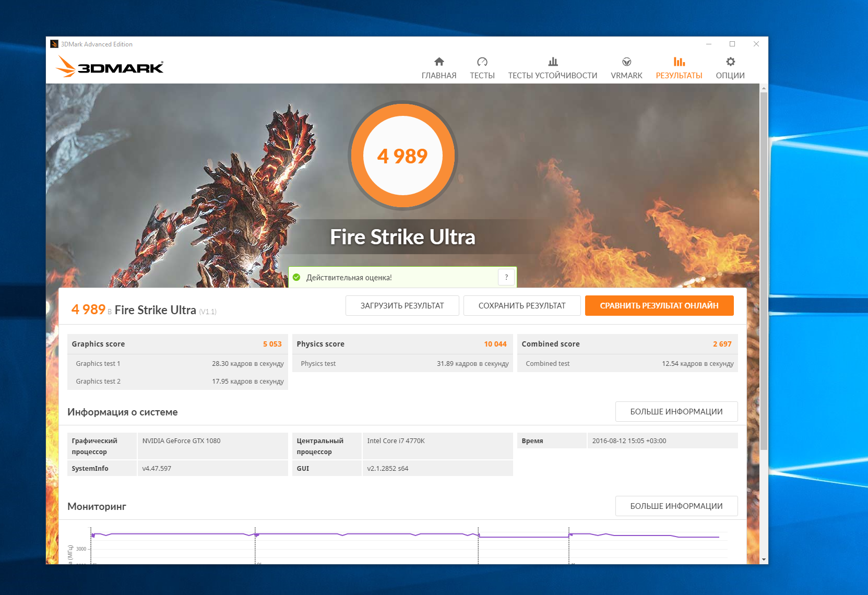This screenshot has height=595, width=868.
Task: Click the VRMark headset icon
Action: [627, 62]
